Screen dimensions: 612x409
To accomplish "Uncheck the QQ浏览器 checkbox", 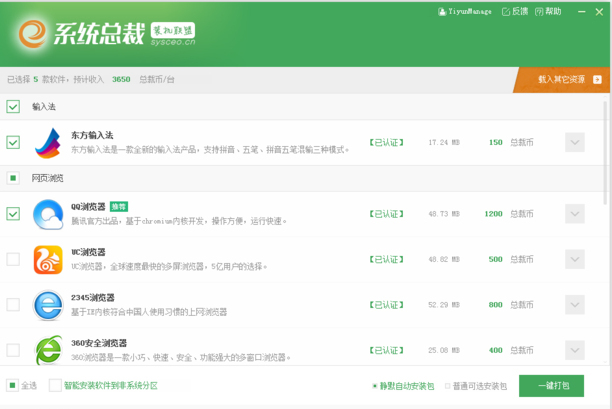I will point(13,214).
